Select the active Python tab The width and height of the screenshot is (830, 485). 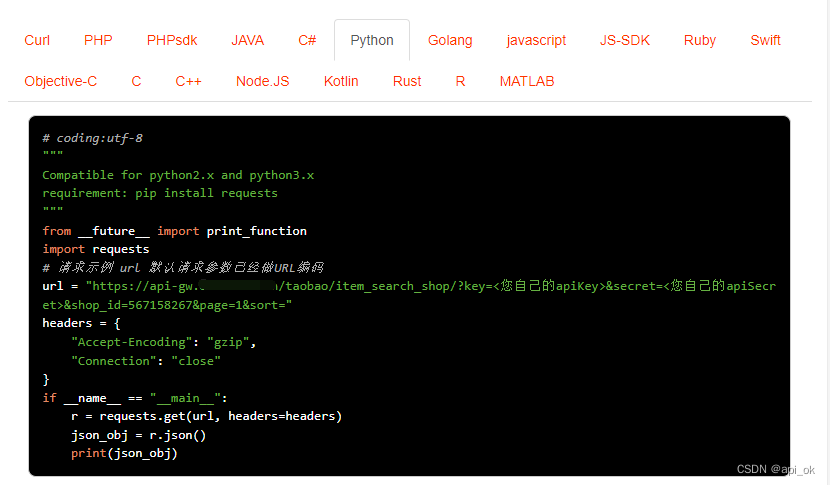click(372, 40)
